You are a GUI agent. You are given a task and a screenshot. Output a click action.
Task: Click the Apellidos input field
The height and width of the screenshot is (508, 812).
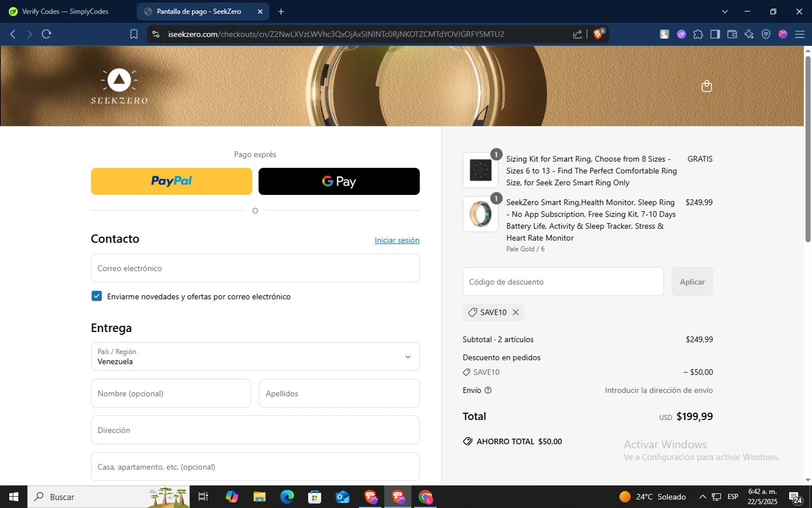(339, 393)
